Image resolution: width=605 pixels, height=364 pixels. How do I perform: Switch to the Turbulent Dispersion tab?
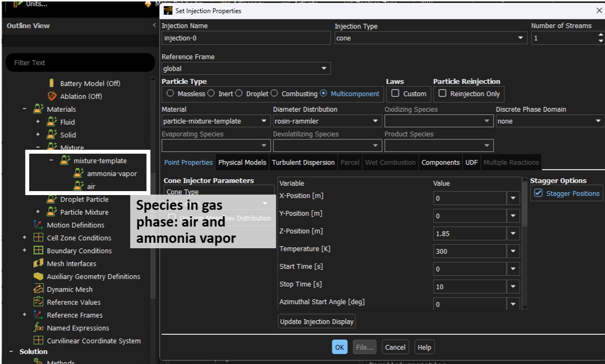click(x=303, y=162)
